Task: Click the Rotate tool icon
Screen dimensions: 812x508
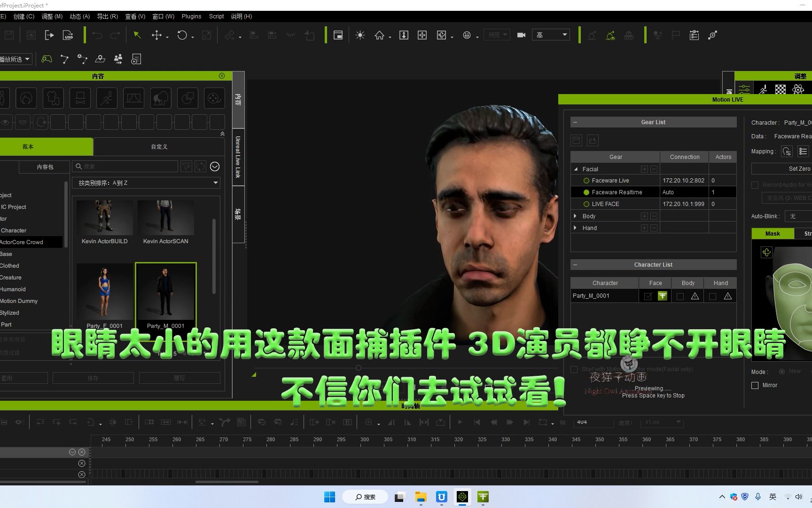Action: [x=182, y=35]
